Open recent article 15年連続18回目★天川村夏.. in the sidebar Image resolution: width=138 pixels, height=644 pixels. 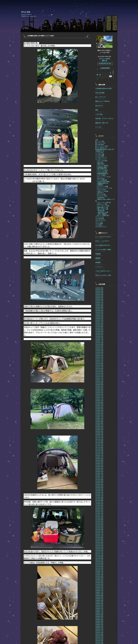104,89
